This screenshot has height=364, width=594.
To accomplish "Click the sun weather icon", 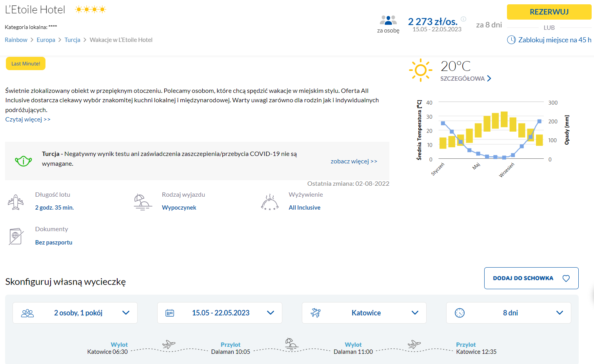I will (420, 70).
